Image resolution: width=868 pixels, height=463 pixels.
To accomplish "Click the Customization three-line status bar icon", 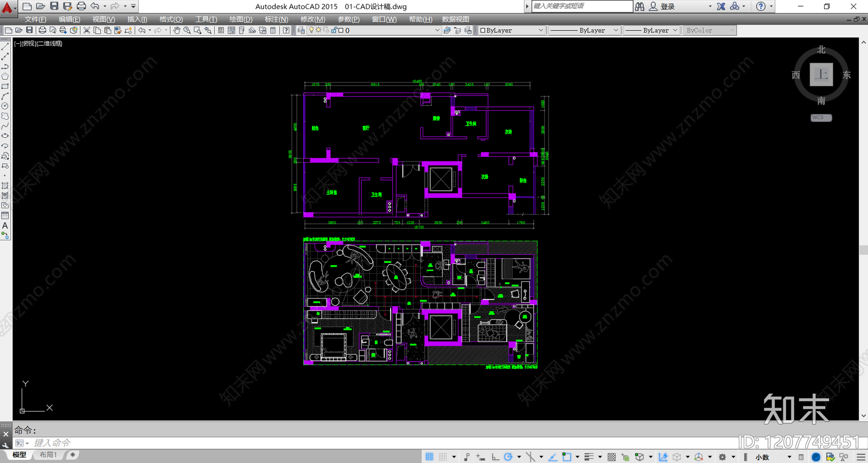I will [x=861, y=457].
